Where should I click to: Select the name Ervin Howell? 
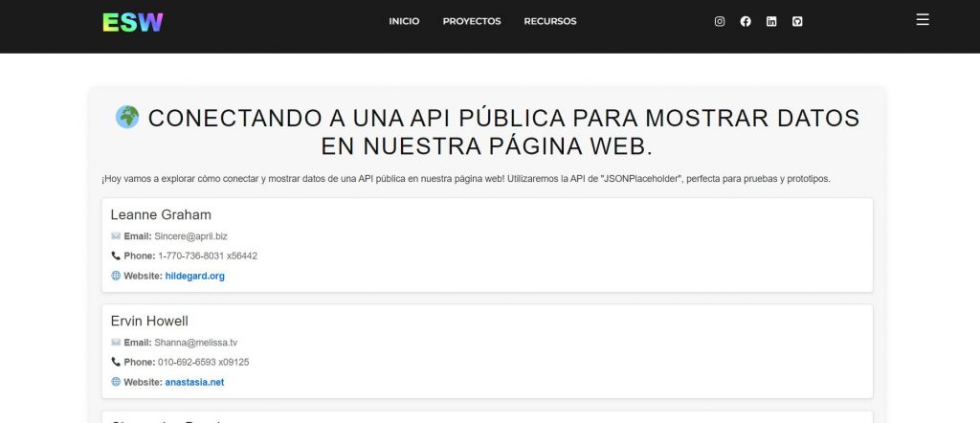(149, 322)
